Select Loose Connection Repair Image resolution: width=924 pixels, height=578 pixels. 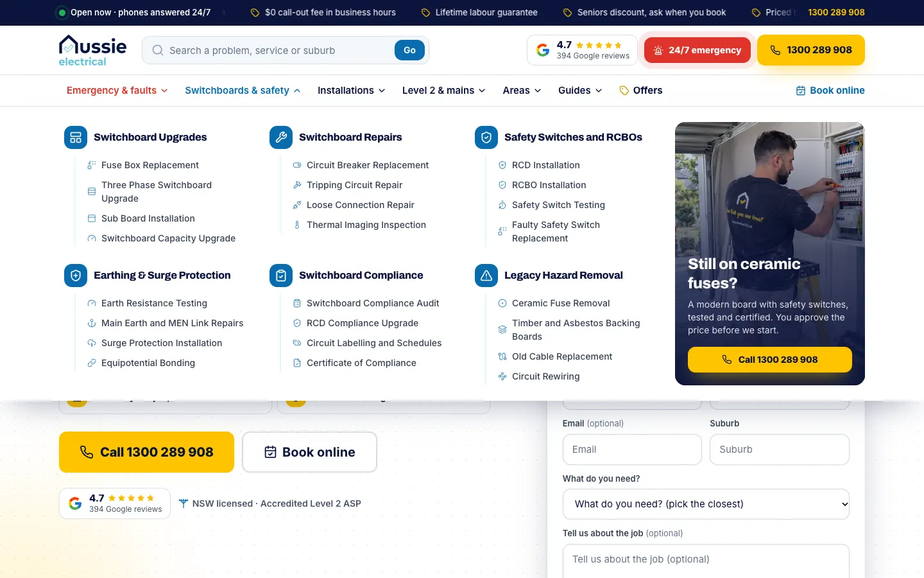click(x=361, y=205)
